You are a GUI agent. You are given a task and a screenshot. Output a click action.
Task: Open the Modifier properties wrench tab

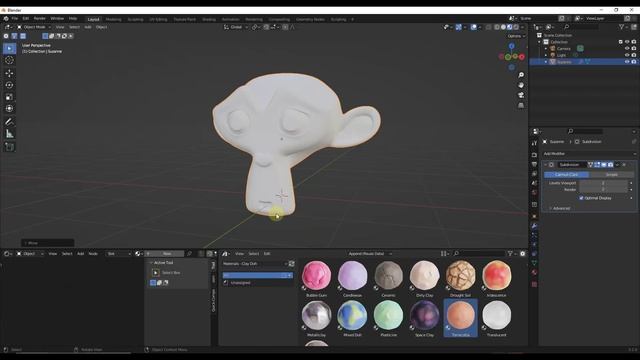534,226
